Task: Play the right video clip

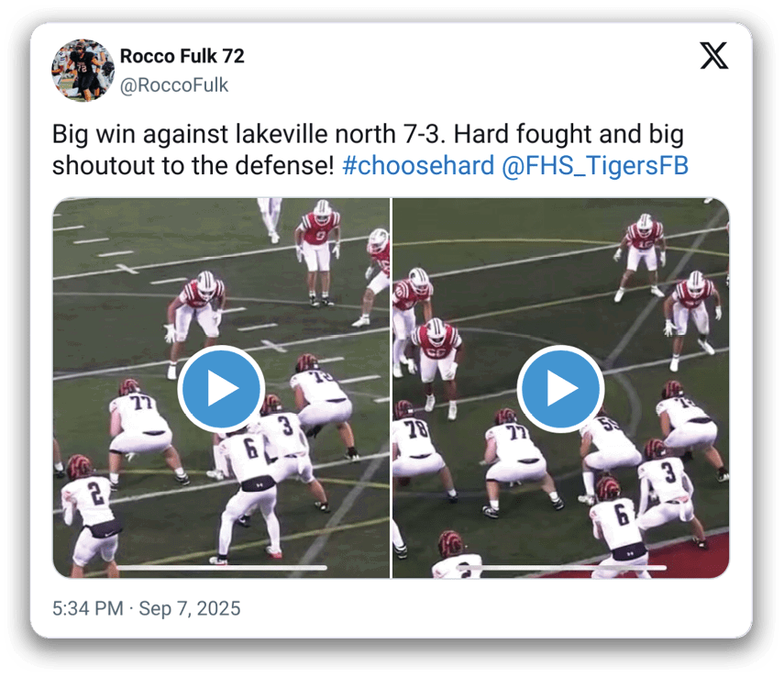Action: [x=560, y=388]
